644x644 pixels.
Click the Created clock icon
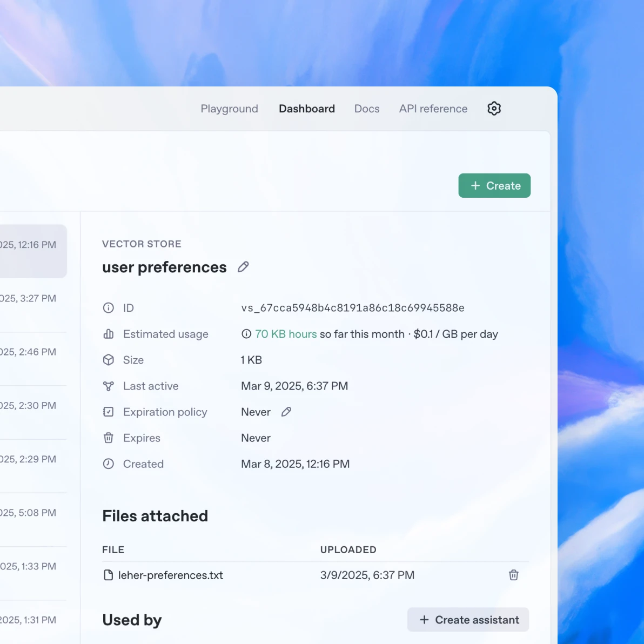pyautogui.click(x=109, y=464)
